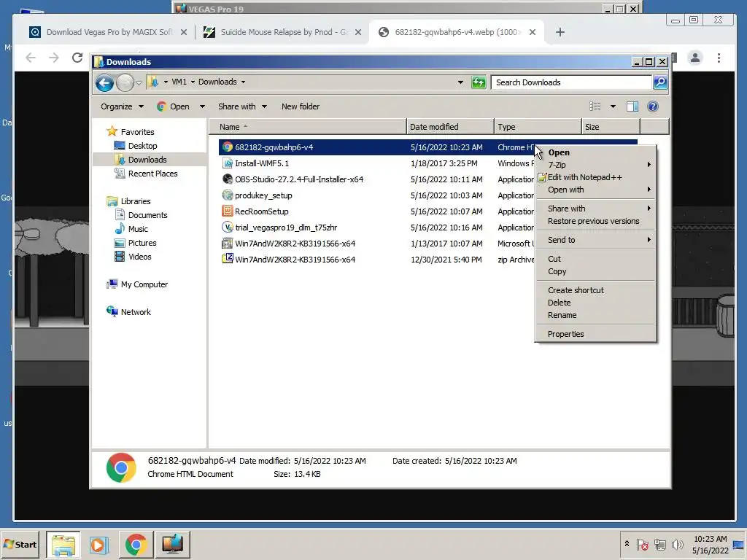
Task: Expand the VM1 breadcrumb arrow
Action: tap(193, 82)
